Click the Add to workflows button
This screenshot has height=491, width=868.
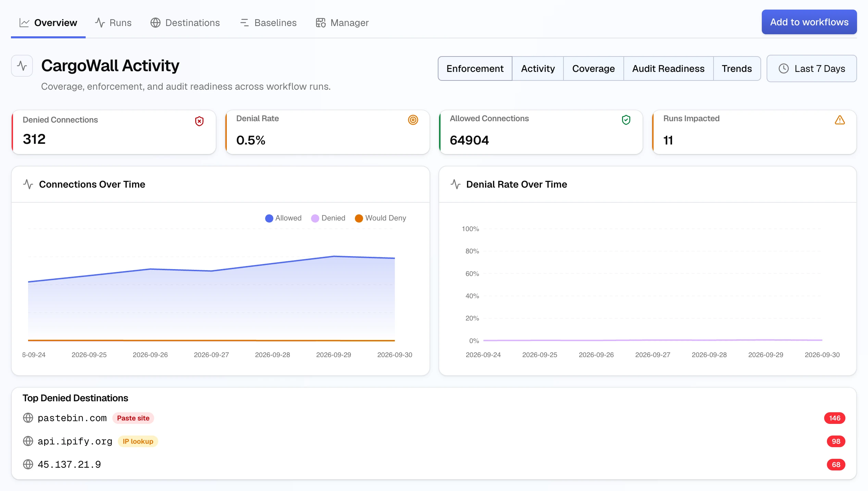coord(809,22)
